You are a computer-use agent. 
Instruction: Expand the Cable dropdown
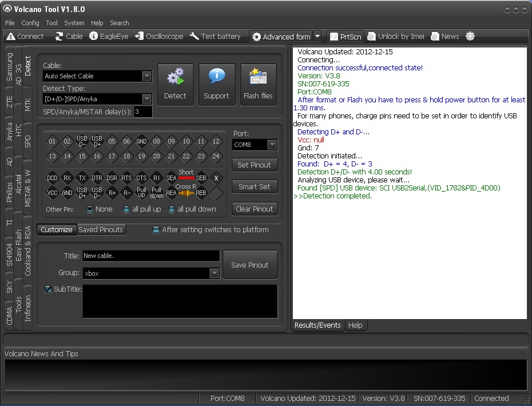146,76
